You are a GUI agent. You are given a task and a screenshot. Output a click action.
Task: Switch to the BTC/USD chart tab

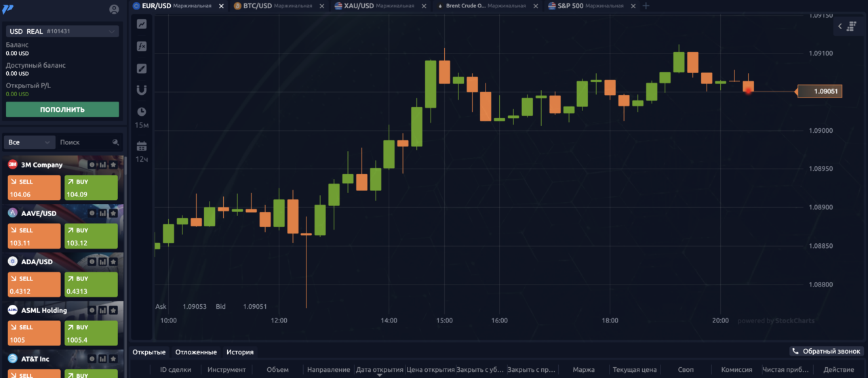tap(273, 5)
